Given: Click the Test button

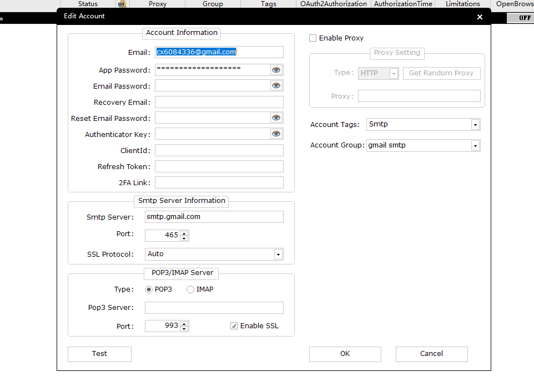Looking at the screenshot, I should (x=99, y=354).
